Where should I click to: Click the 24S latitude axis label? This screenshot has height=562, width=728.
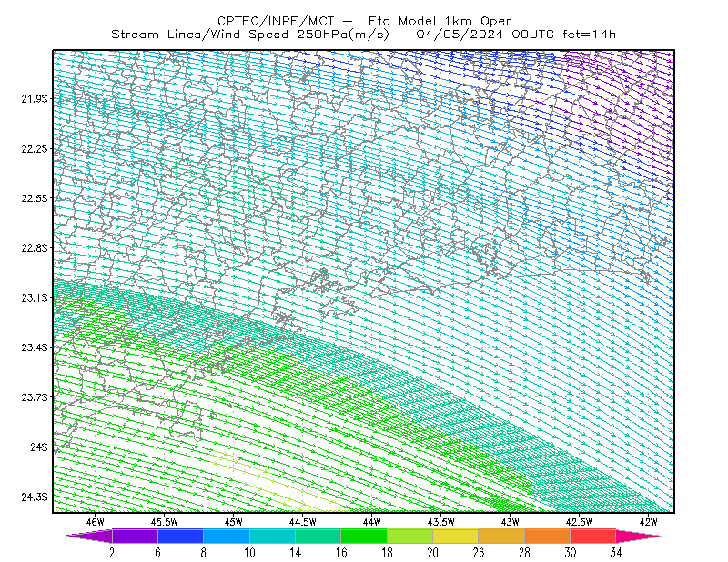click(x=39, y=447)
